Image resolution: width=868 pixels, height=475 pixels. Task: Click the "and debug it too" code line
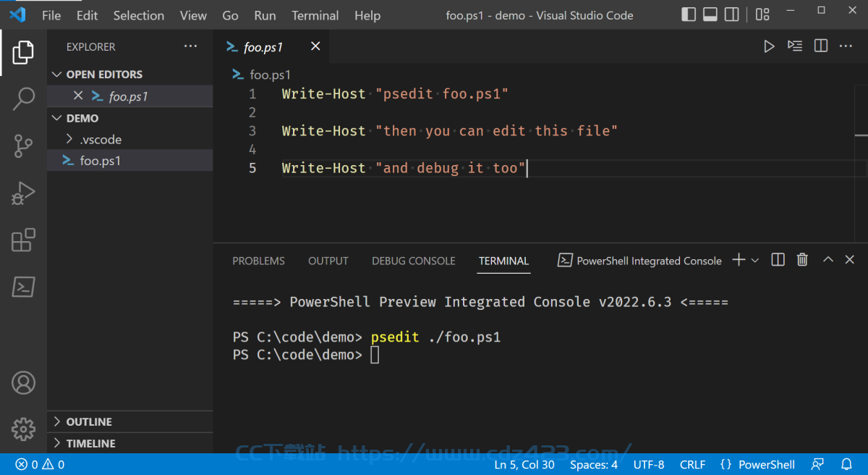[x=404, y=168]
